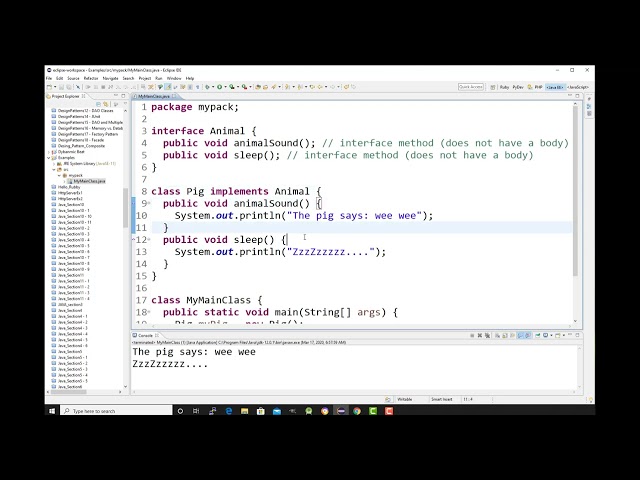The image size is (640, 480).
Task: Collapse the src folder node
Action: click(x=54, y=169)
